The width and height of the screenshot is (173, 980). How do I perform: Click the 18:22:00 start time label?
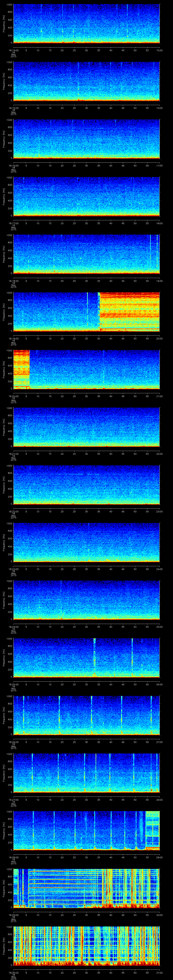pos(13,511)
